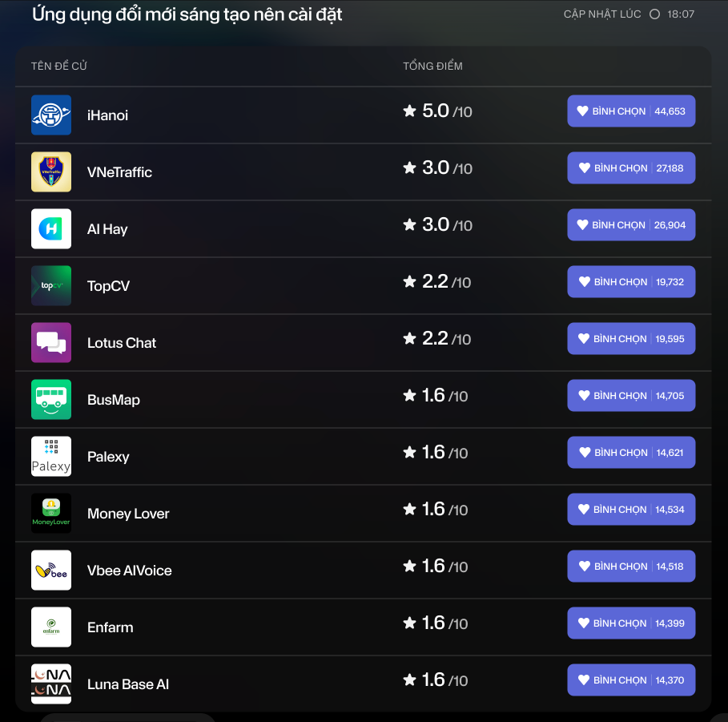This screenshot has height=722, width=728.
Task: Open the Palexy app icon
Action: tap(51, 456)
